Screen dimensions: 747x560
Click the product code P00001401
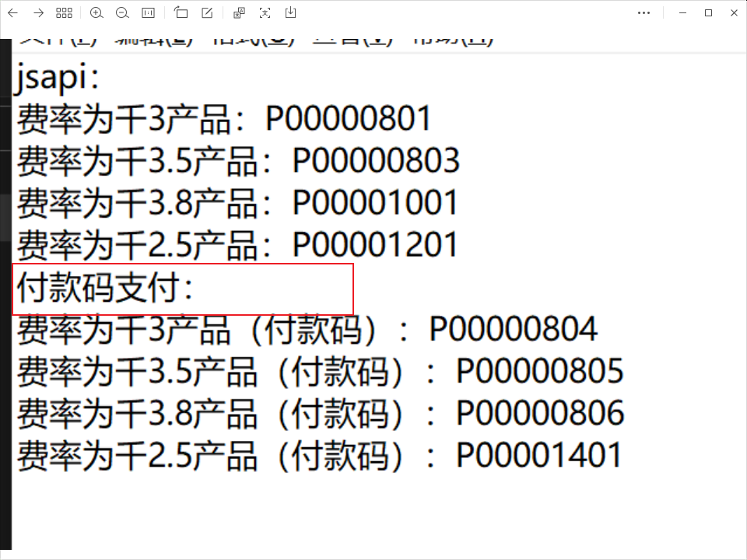pyautogui.click(x=539, y=455)
